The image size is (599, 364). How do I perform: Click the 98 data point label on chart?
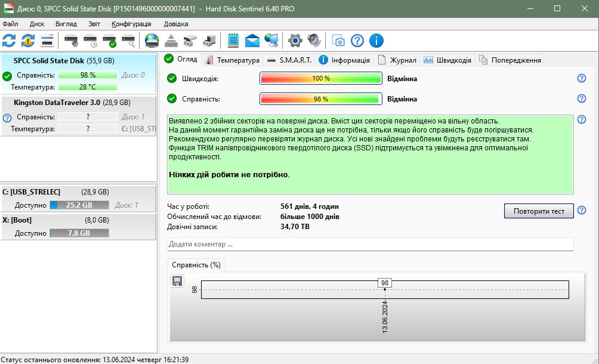point(385,283)
